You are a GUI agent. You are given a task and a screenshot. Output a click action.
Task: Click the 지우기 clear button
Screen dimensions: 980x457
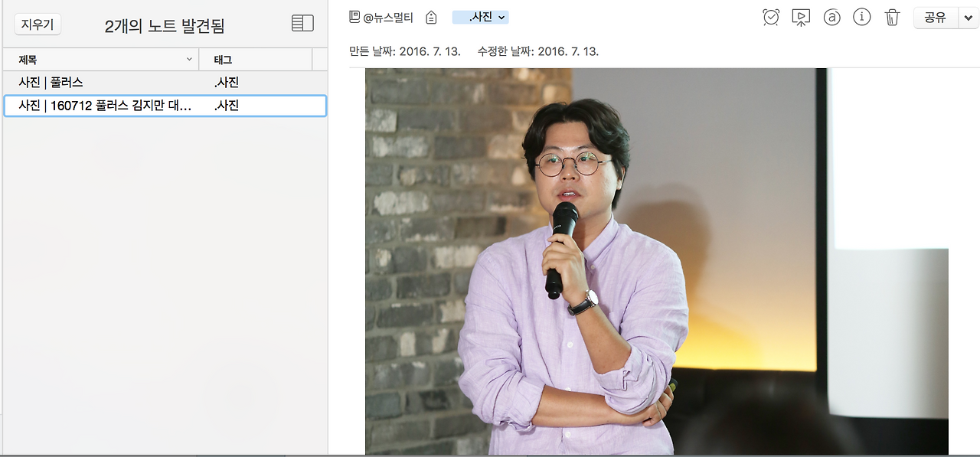click(x=38, y=24)
